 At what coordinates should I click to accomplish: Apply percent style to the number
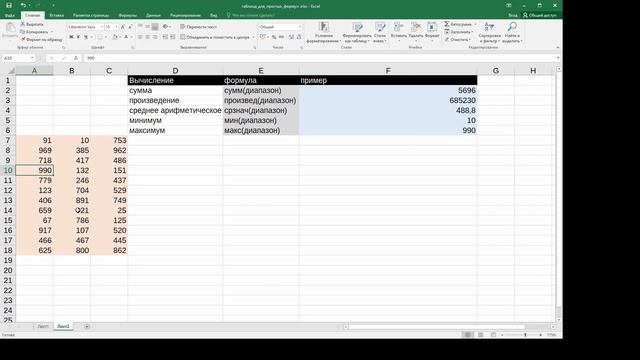click(x=274, y=37)
